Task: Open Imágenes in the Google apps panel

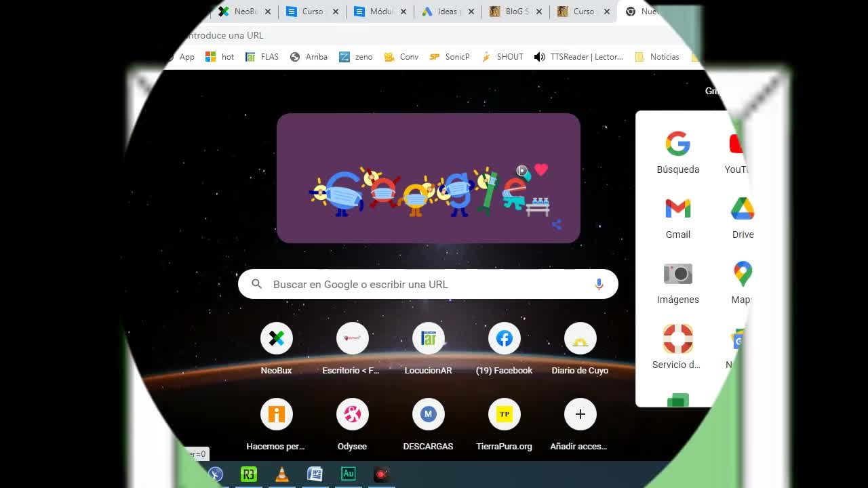Action: tap(678, 283)
